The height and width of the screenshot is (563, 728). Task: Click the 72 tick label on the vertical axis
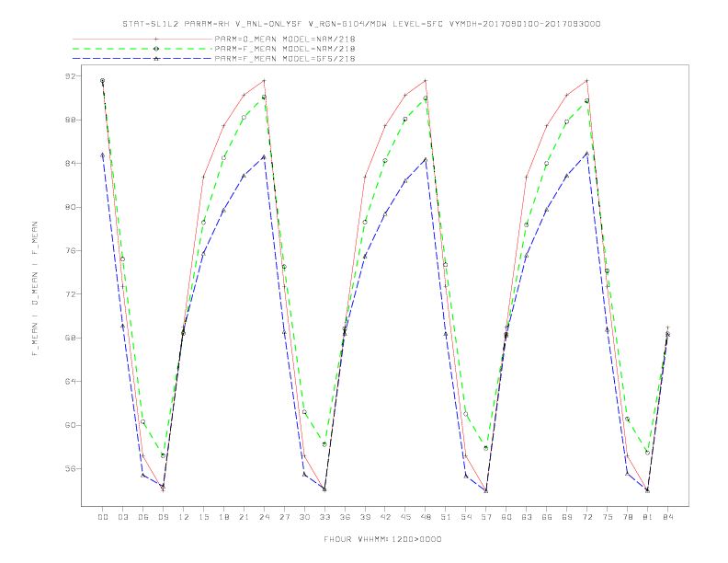point(70,294)
